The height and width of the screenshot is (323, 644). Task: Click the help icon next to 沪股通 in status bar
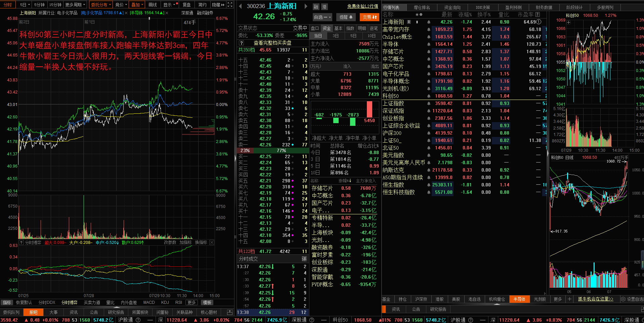point(138,320)
